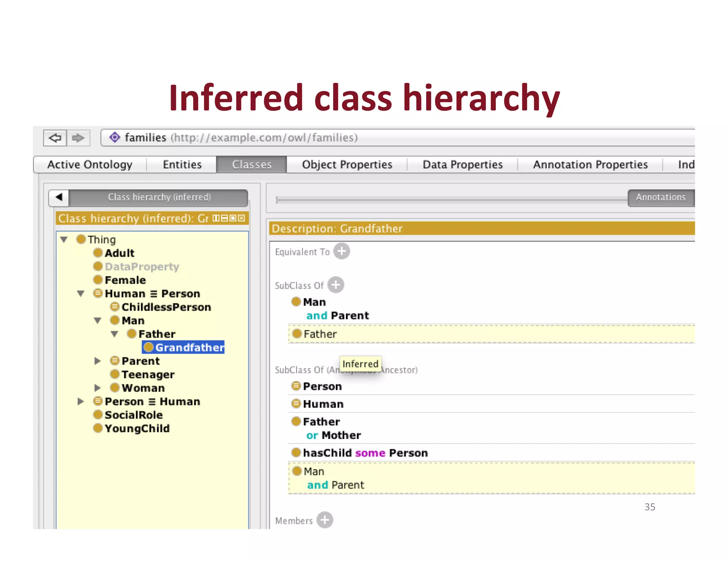Image resolution: width=728 pixels, height=562 pixels.
Task: Collapse the Father tree node
Action: 114,334
